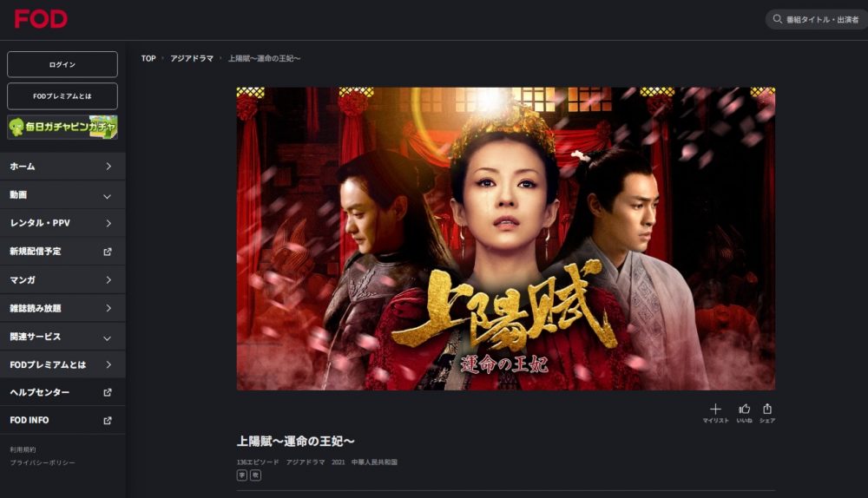This screenshot has width=868, height=498.
Task: Open the share icon
Action: [x=766, y=409]
